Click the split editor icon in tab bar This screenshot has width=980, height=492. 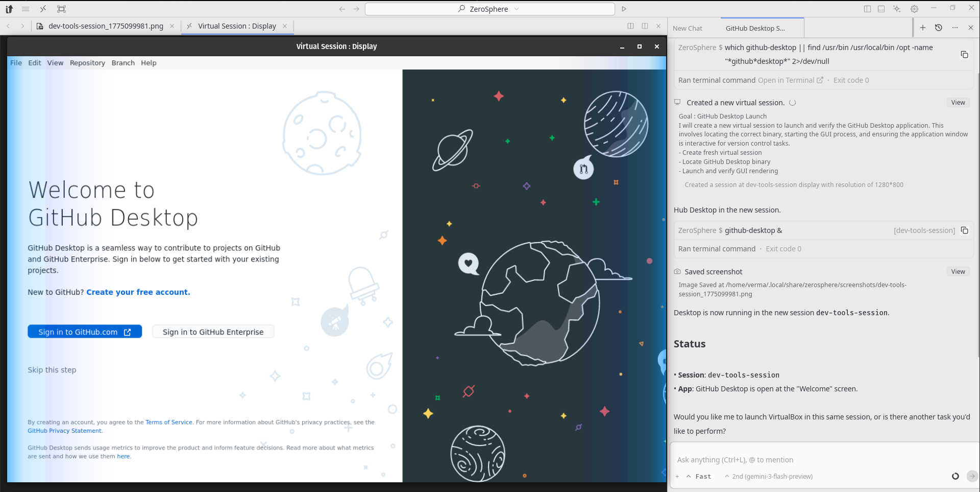coord(630,26)
